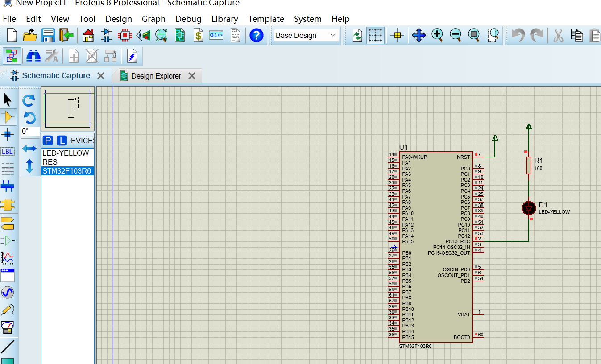The image size is (601, 364).
Task: Run the Electrical Rules Check icon
Action: 132,56
